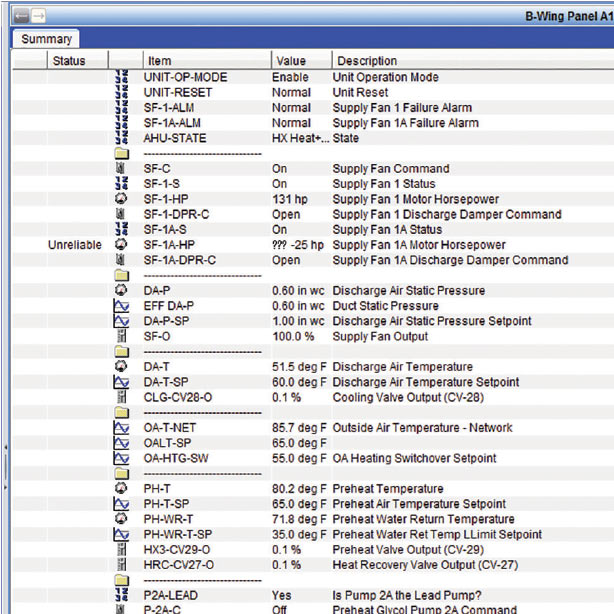Image resolution: width=614 pixels, height=614 pixels.
Task: Click the gauge icon for DA-P
Action: (121, 290)
